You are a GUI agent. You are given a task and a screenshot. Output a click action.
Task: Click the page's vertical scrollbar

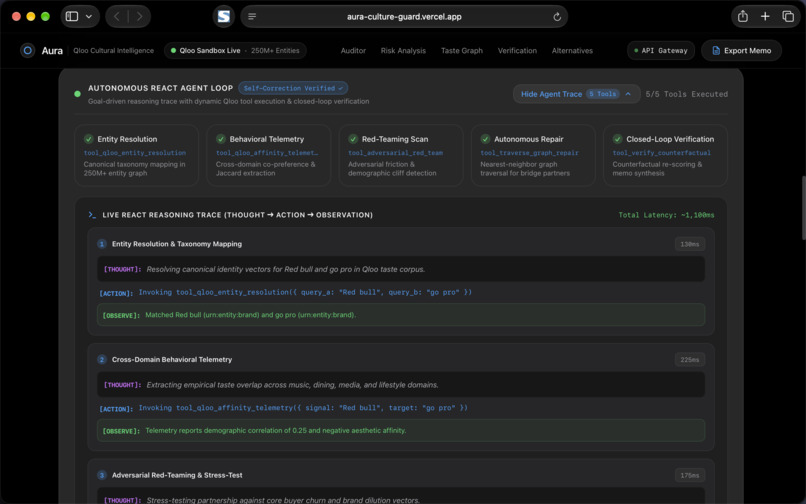click(803, 208)
